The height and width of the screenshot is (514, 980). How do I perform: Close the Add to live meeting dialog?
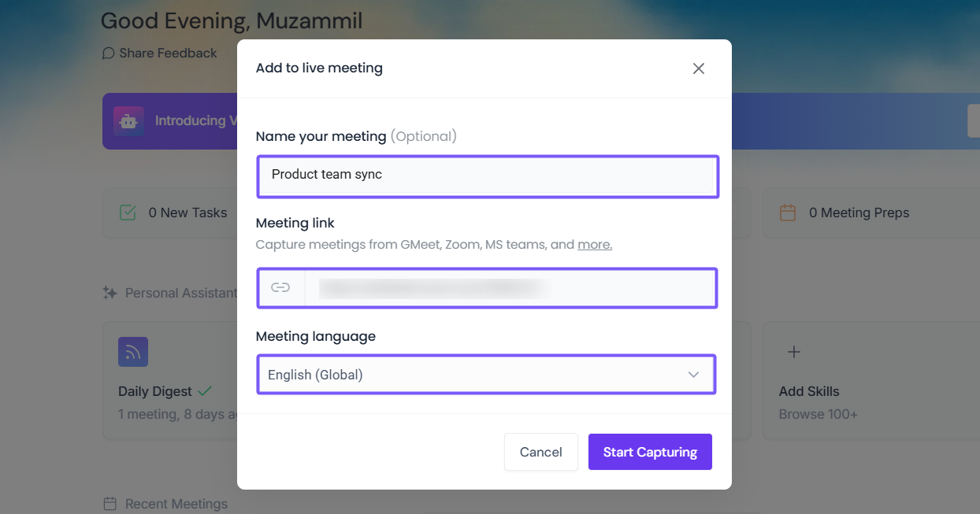coord(698,68)
